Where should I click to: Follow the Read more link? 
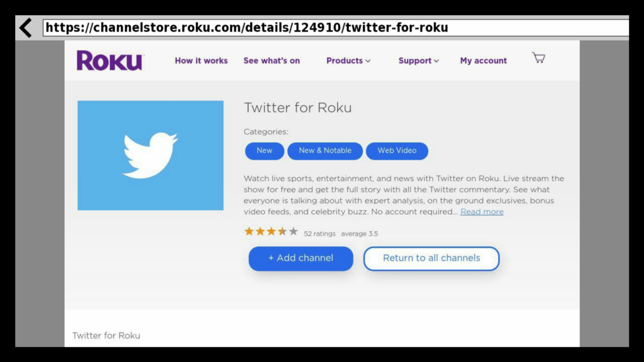(482, 212)
